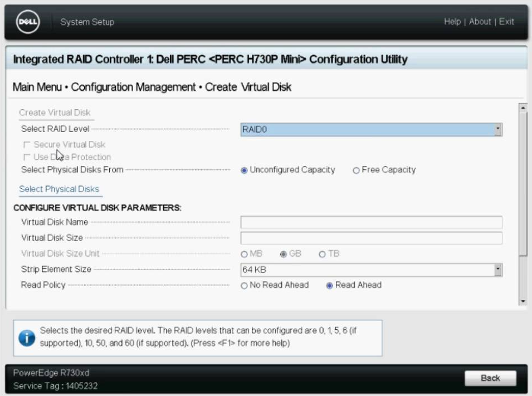Click the Virtual Disk Size input field
Viewport: 532px width, 396px height.
[371, 238]
